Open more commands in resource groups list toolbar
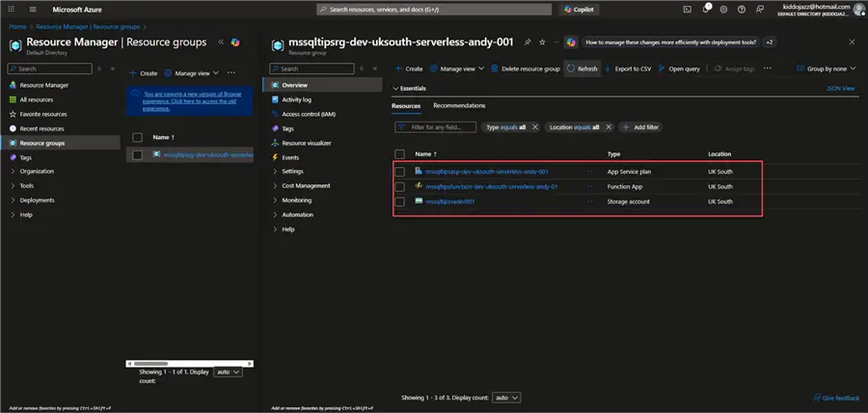 [x=231, y=72]
